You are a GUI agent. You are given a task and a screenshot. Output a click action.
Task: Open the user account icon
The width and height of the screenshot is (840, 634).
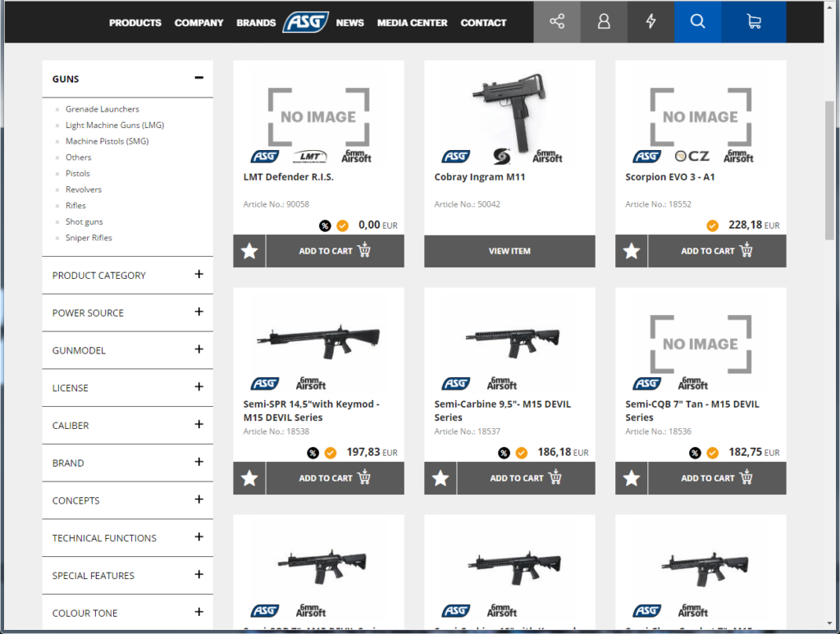tap(604, 21)
